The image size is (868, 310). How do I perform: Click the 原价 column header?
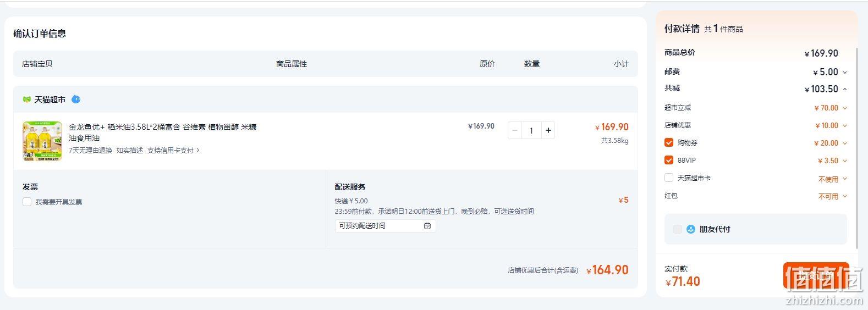(x=487, y=64)
